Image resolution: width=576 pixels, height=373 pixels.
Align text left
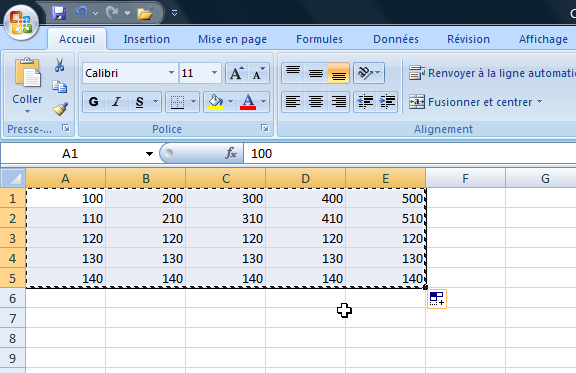(293, 102)
